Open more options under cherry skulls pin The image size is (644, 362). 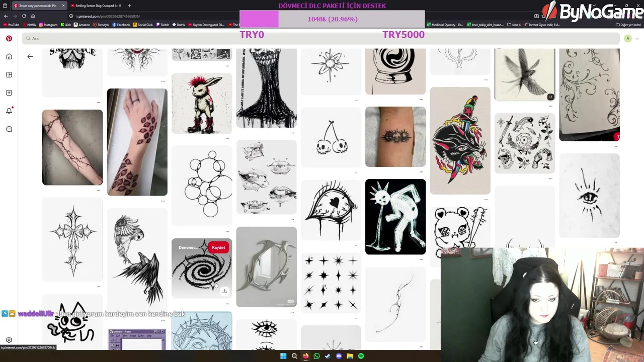click(357, 172)
